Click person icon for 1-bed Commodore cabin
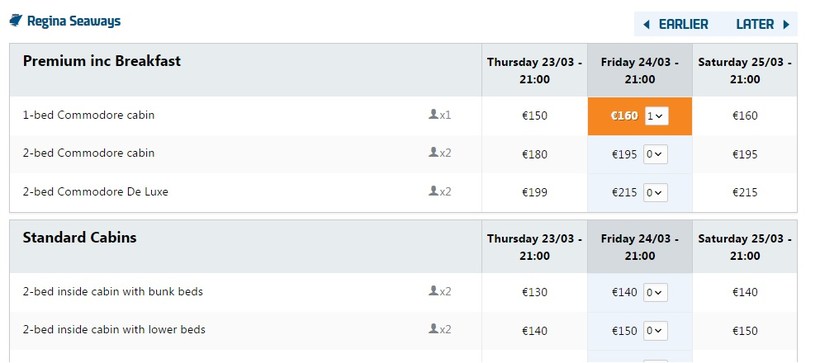The image size is (820, 363). [x=433, y=114]
